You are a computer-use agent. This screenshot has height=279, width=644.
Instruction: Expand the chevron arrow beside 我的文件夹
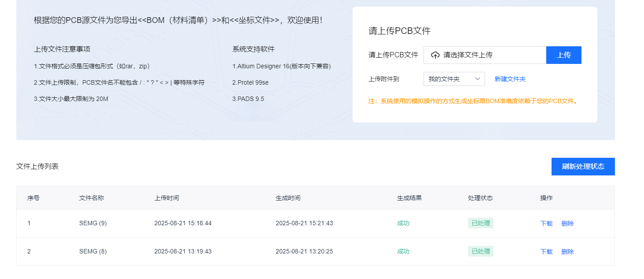tap(478, 79)
